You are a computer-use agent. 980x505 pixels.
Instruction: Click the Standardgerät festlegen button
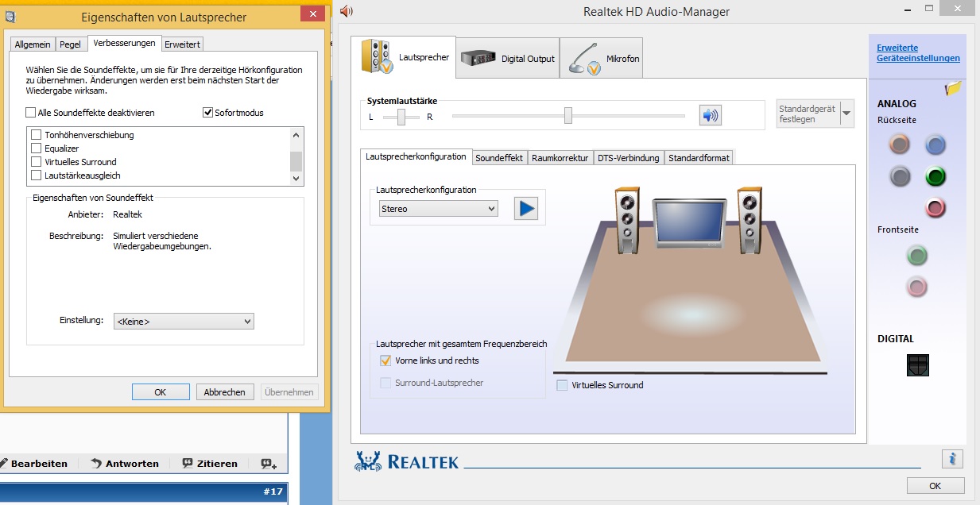808,114
